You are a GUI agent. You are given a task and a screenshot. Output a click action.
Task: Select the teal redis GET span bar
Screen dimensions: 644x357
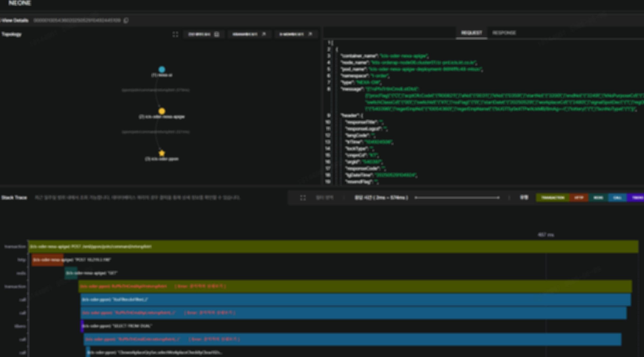(71, 273)
